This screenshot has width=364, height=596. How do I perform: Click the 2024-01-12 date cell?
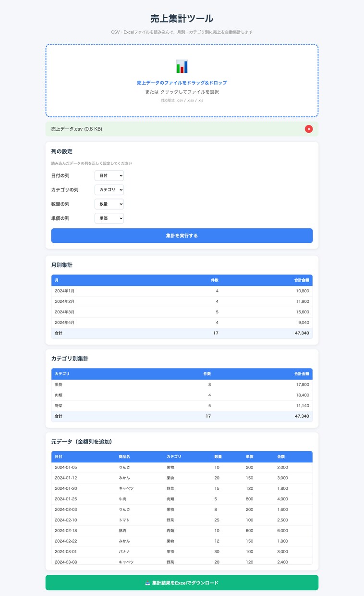point(66,478)
